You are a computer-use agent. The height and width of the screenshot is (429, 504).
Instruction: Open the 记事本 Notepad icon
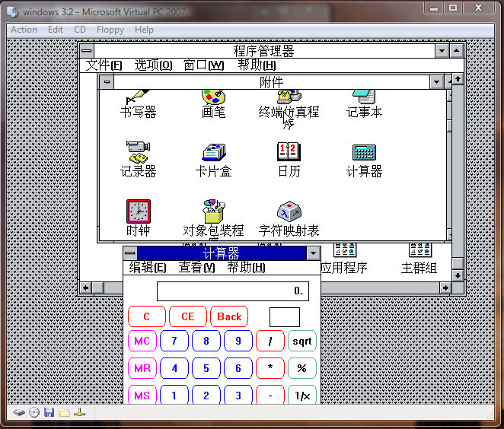click(x=364, y=97)
